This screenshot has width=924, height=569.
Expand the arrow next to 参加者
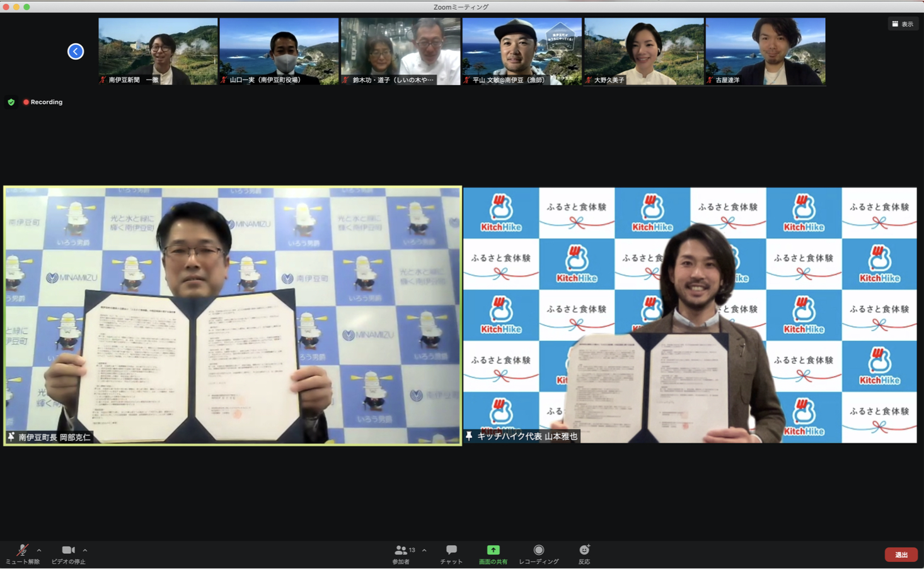pyautogui.click(x=424, y=550)
